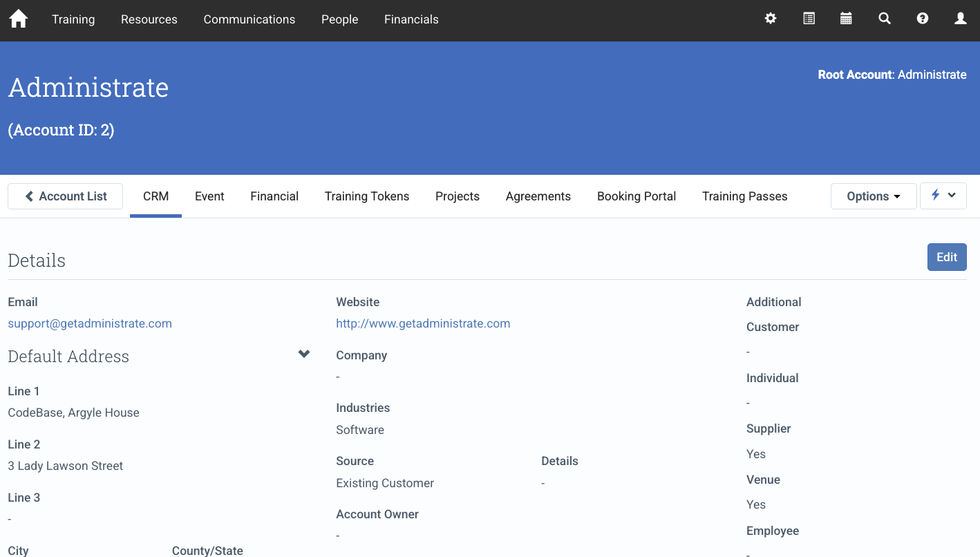Click the Default Address heading
The width and height of the screenshot is (980, 557).
[68, 357]
